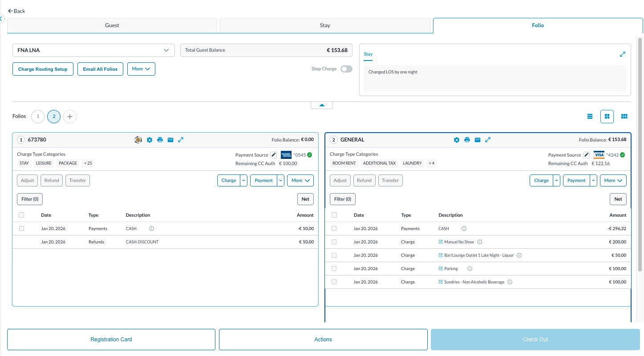Screen dimensions: 644x356
Task: Show info for Parking charge
Action: click(x=470, y=269)
